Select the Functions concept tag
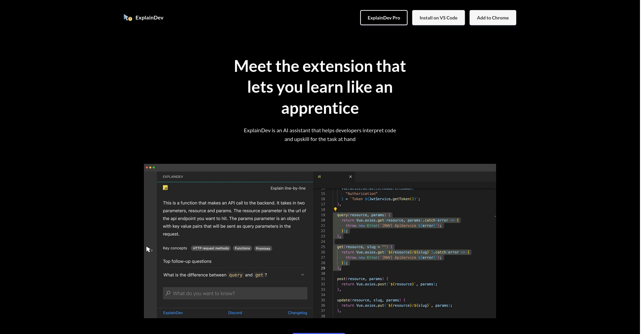Viewport: 644px width, 334px height. coord(242,248)
